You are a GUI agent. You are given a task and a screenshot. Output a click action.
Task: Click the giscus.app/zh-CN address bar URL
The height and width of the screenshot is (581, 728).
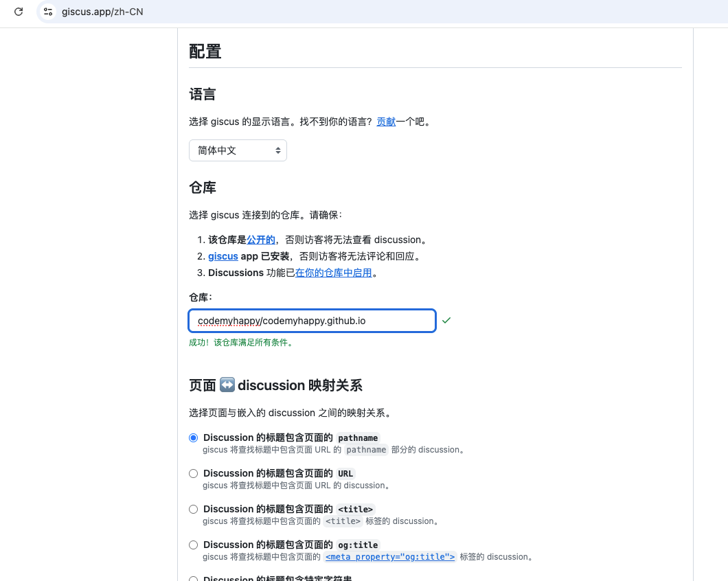[x=102, y=12]
